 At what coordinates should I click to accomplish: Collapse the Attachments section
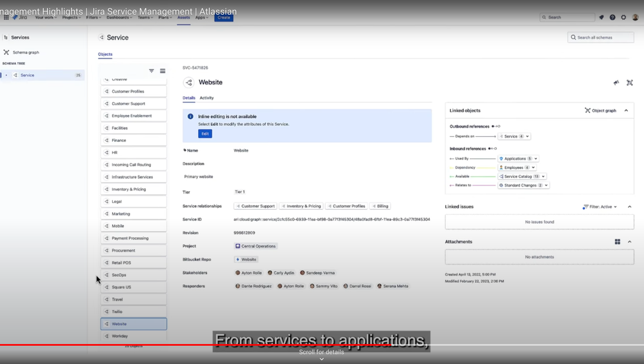(630, 241)
